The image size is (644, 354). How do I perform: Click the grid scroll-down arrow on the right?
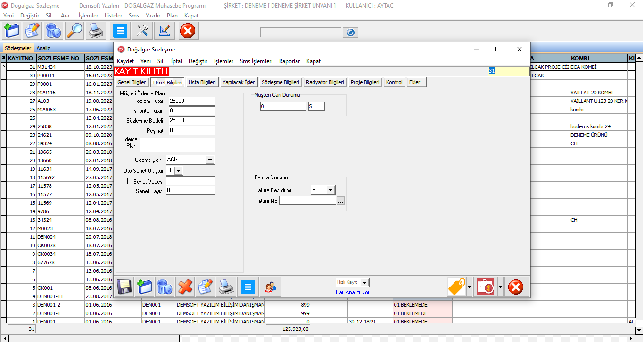click(x=639, y=330)
